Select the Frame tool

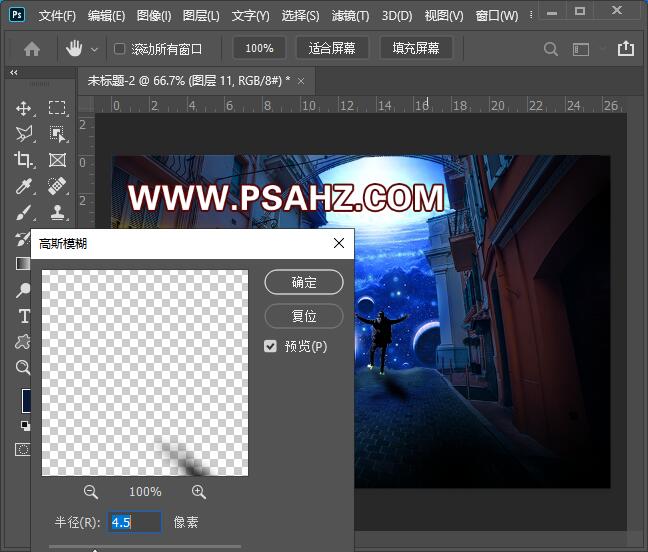57,160
